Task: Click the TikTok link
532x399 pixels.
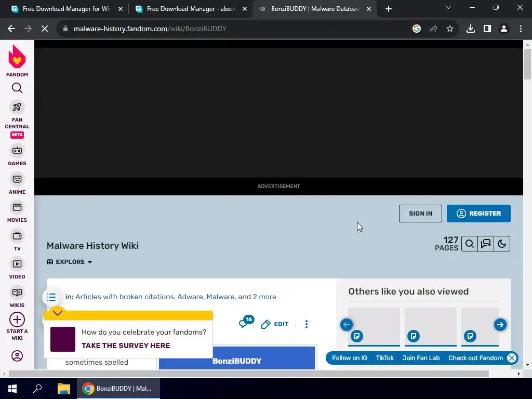Action: [385, 358]
